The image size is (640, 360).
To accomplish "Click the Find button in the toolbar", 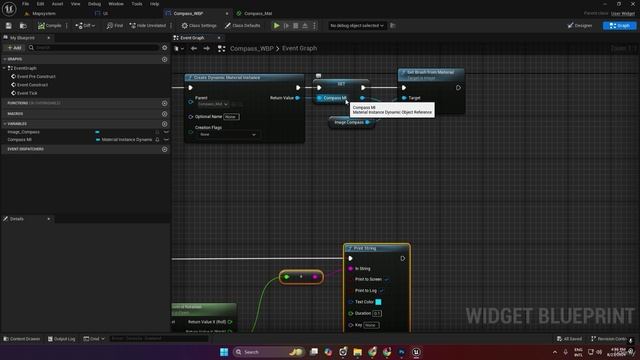I will pyautogui.click(x=115, y=26).
